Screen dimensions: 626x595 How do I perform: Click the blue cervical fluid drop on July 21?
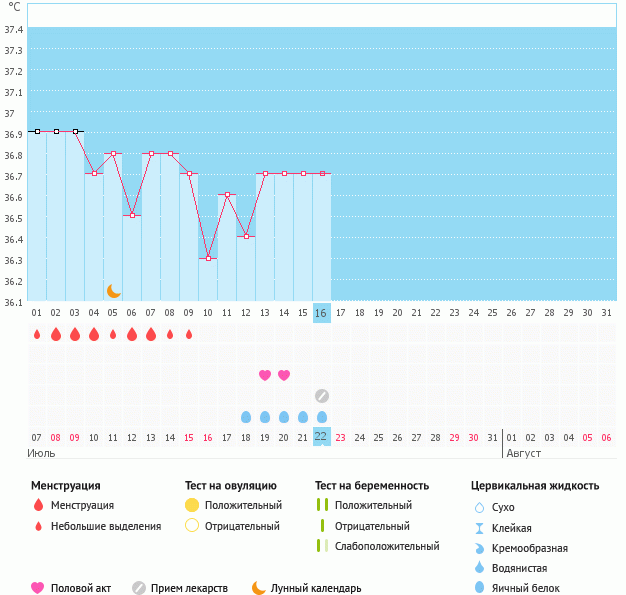point(303,417)
